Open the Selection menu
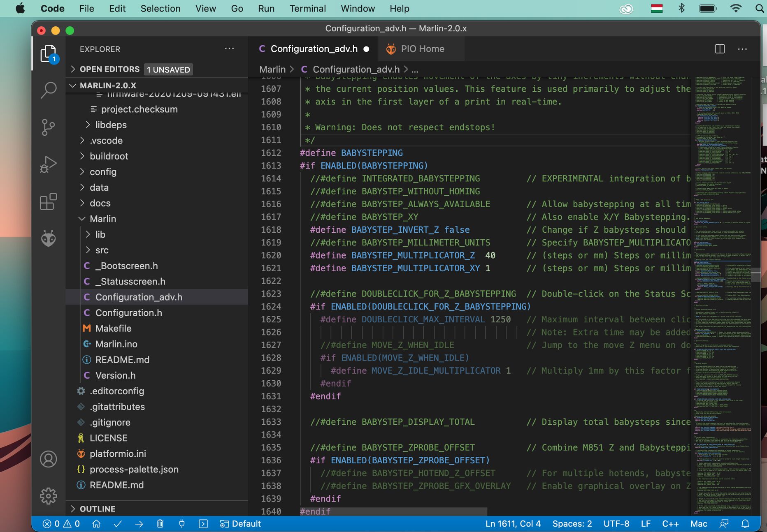Screen dimensions: 767x532 [x=160, y=8]
